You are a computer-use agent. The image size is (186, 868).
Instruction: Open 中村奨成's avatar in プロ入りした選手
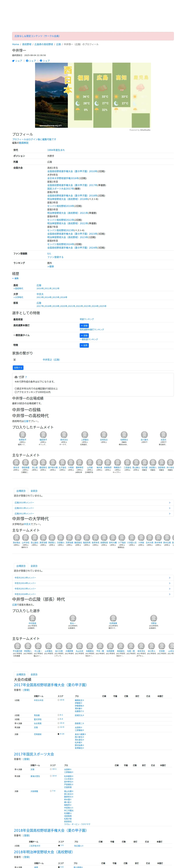coord(32,618)
